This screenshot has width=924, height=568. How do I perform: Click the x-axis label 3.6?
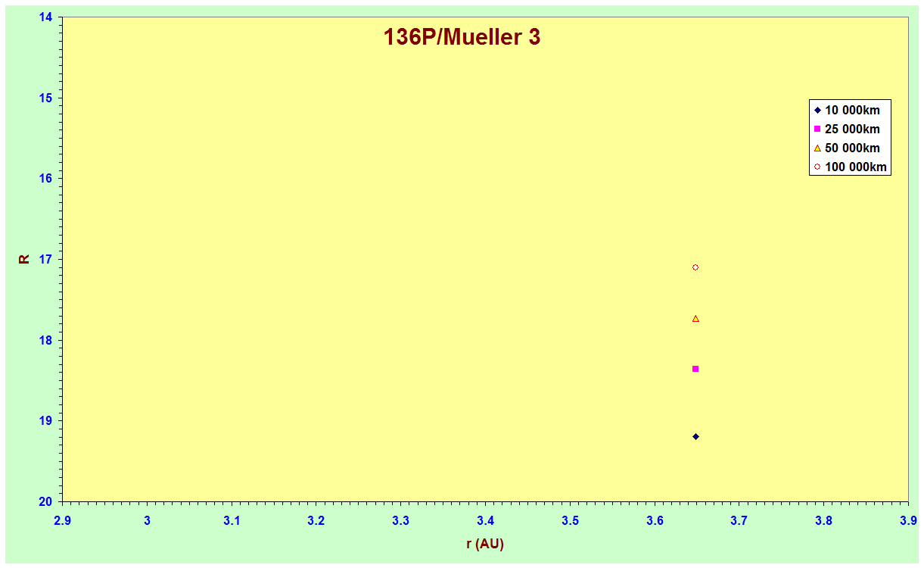click(655, 521)
